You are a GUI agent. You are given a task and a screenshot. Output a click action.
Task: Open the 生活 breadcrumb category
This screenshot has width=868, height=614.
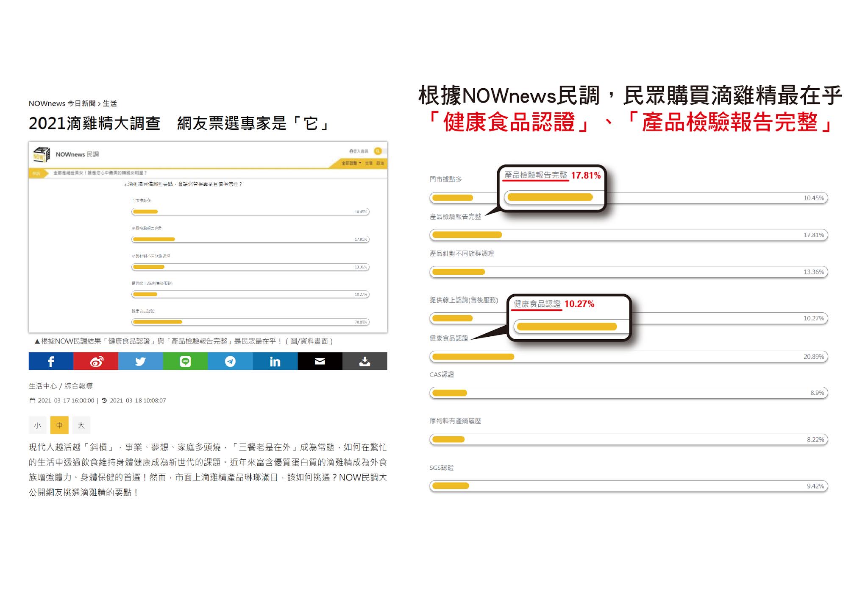point(110,103)
